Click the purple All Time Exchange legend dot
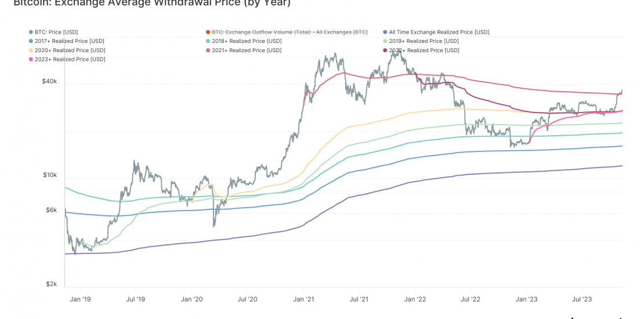The image size is (644, 319). [386, 32]
